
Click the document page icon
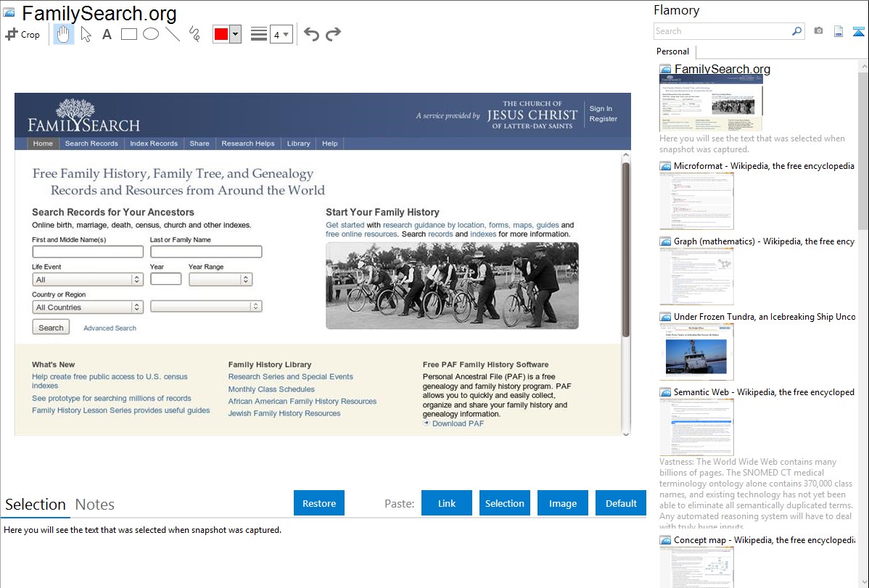(839, 31)
